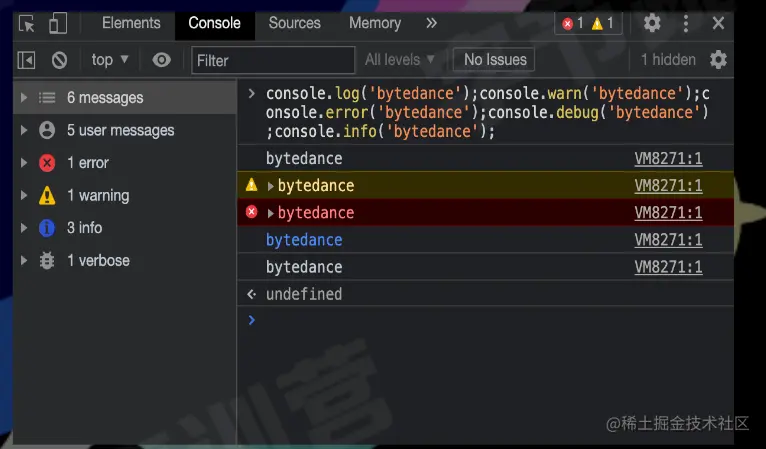The height and width of the screenshot is (449, 766).
Task: Expand the warning bytedance stack trace
Action: click(270, 186)
